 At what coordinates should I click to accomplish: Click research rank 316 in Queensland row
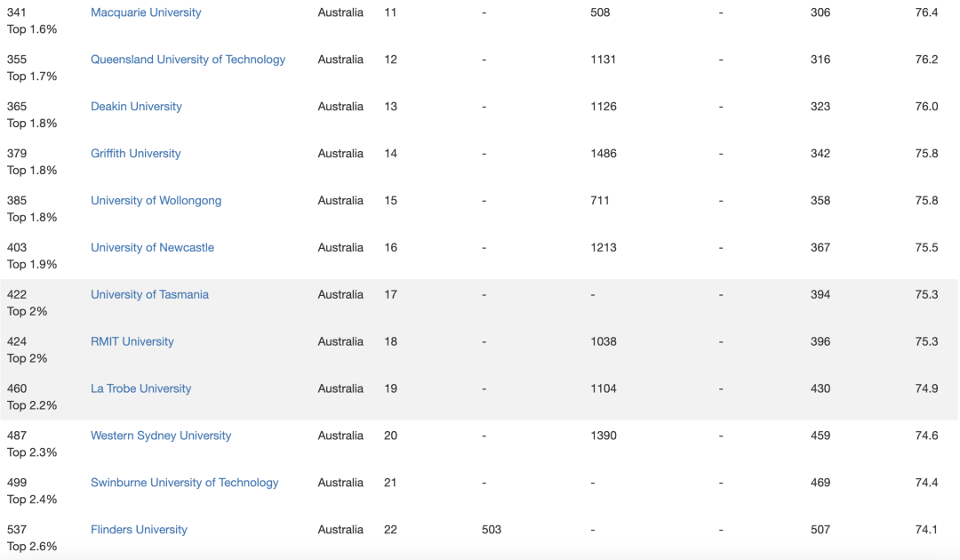(820, 60)
